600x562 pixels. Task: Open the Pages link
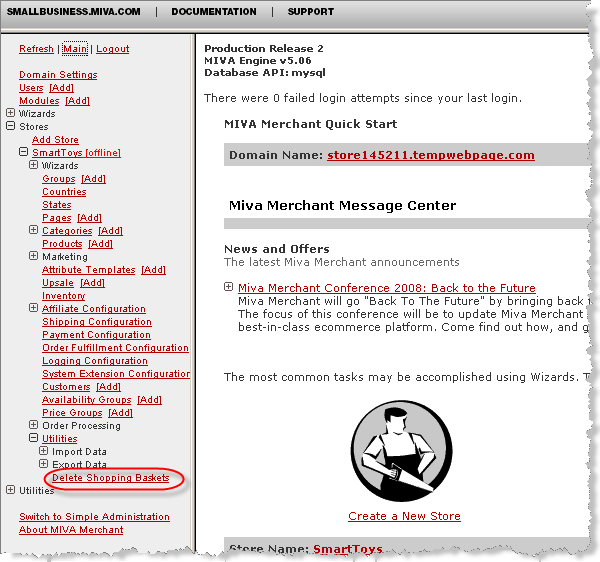[57, 218]
